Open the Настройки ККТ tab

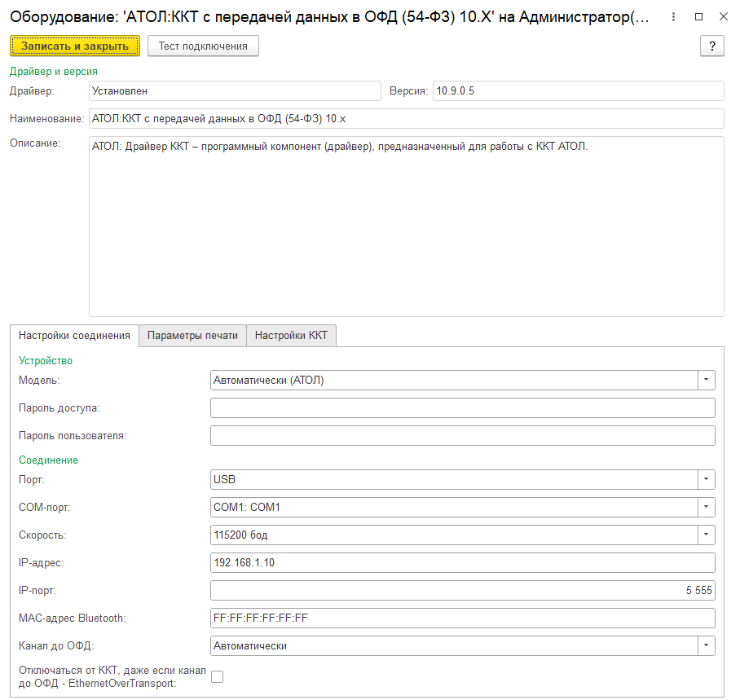[291, 336]
